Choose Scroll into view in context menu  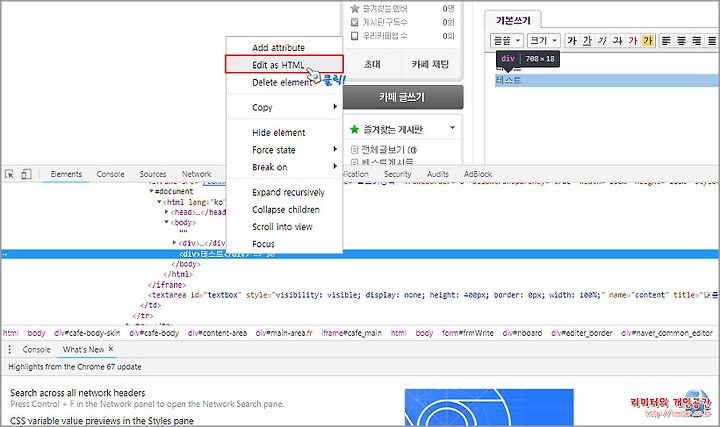click(x=285, y=226)
